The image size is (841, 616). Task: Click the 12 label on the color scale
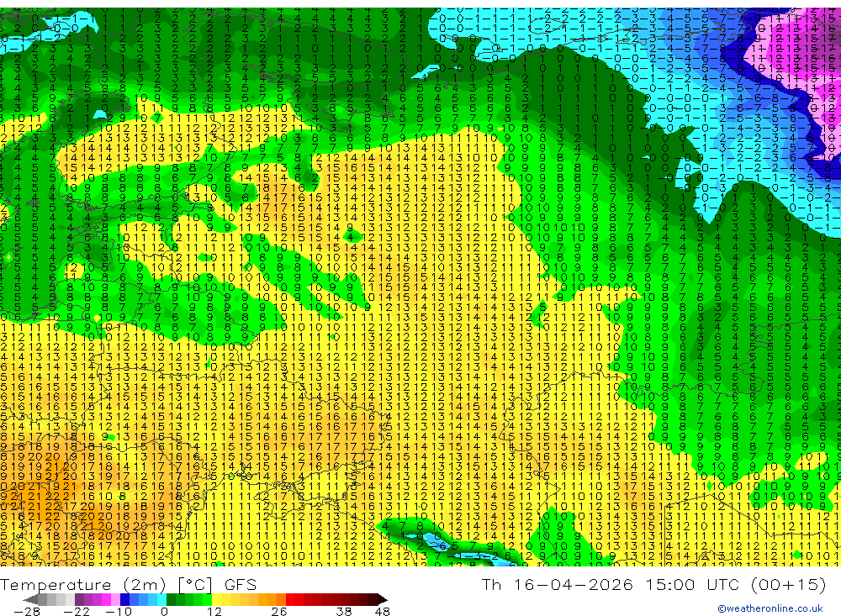click(x=214, y=612)
